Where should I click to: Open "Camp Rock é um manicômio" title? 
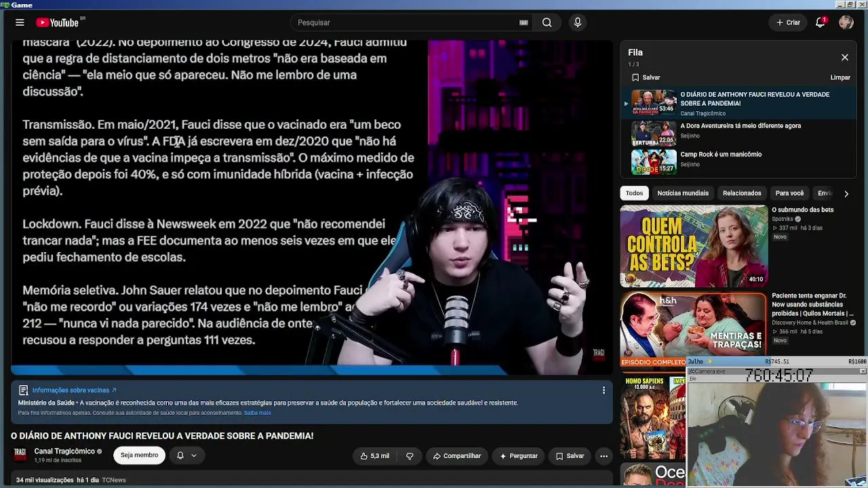721,155
